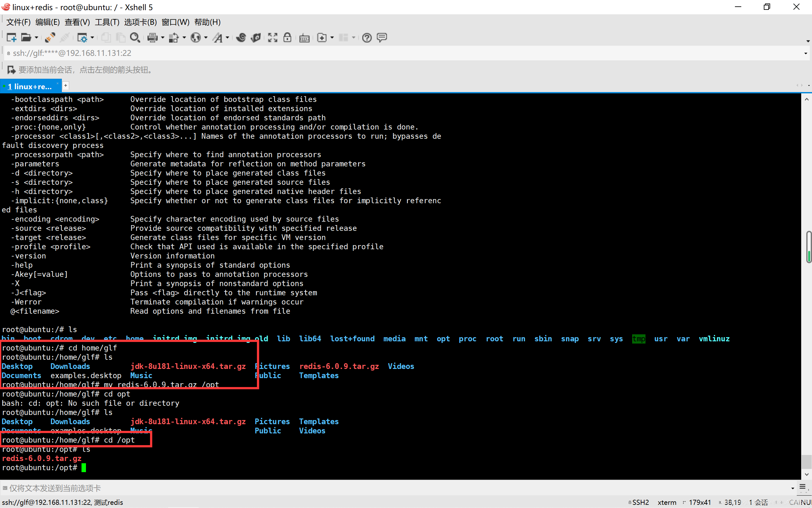Open the color scheme icon
Screen dimensions: 812x508
pos(174,38)
